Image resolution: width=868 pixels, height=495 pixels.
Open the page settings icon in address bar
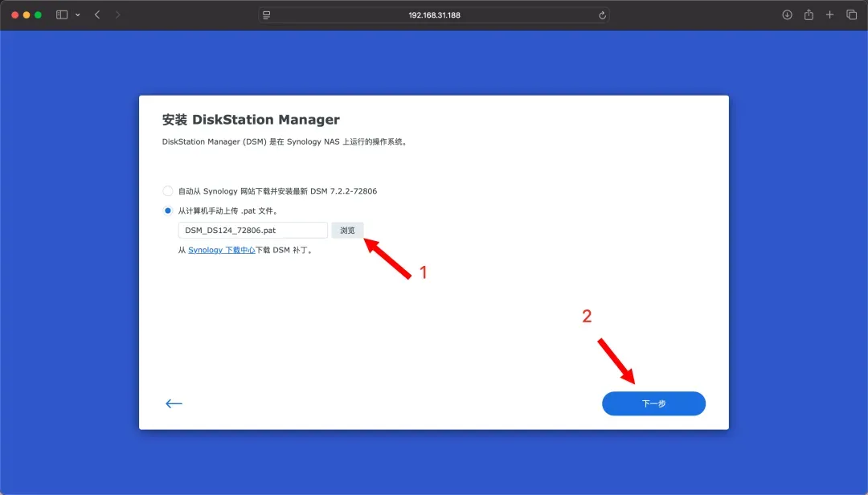267,15
